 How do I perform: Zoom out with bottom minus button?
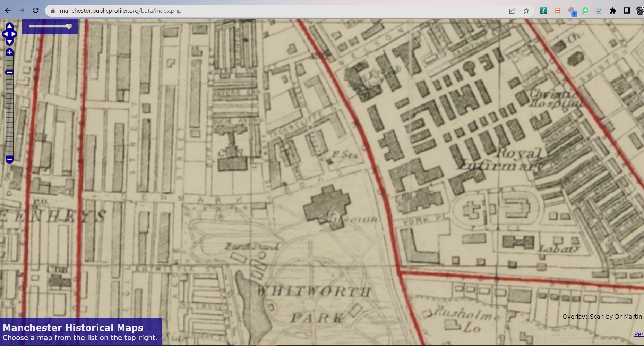pos(9,160)
